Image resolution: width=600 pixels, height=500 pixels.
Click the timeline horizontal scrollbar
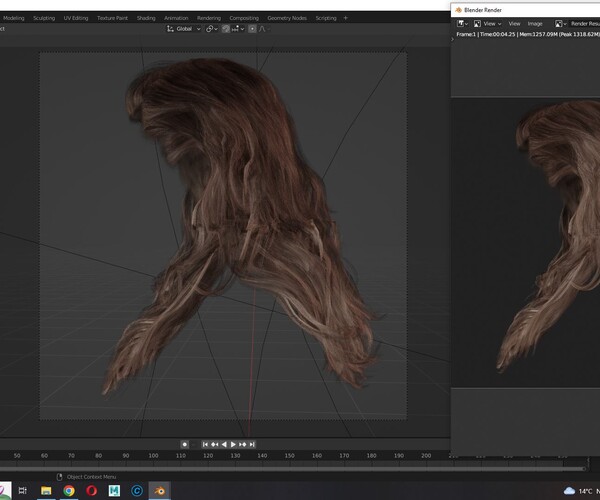(292, 468)
